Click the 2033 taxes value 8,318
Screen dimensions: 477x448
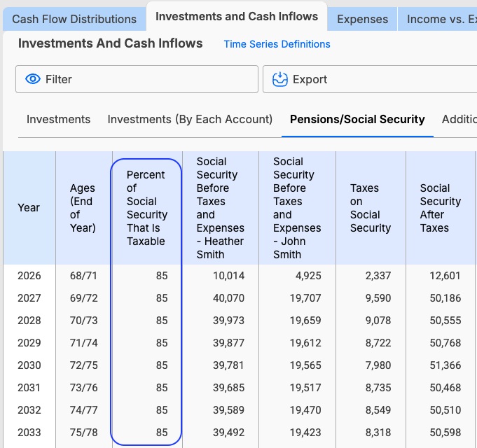pos(378,433)
